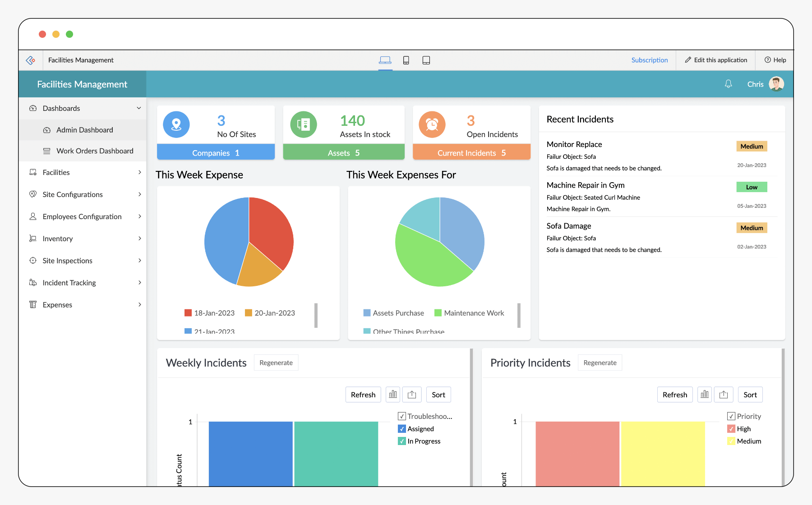The height and width of the screenshot is (505, 812).
Task: Switch to mobile phone preview mode
Action: coord(406,60)
